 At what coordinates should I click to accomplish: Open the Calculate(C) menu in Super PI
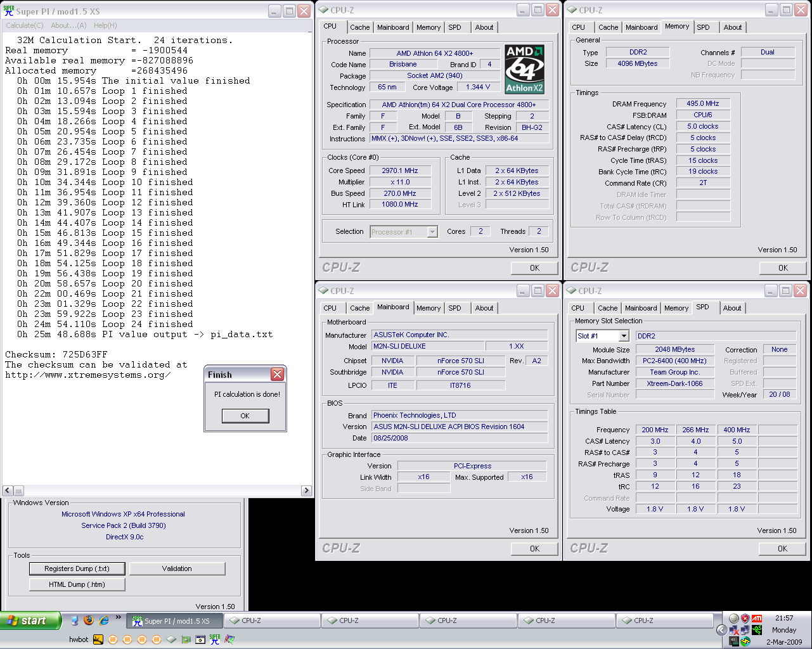click(25, 25)
